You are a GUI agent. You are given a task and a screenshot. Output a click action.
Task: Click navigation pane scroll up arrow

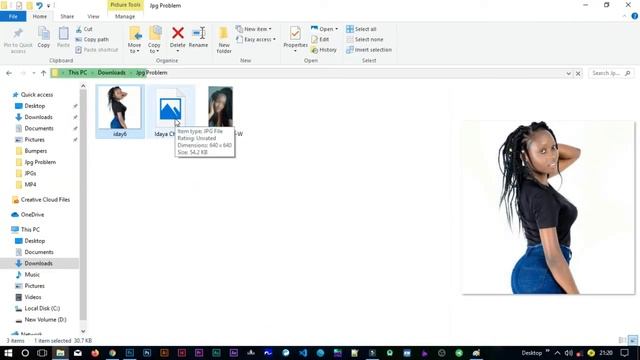pos(83,86)
